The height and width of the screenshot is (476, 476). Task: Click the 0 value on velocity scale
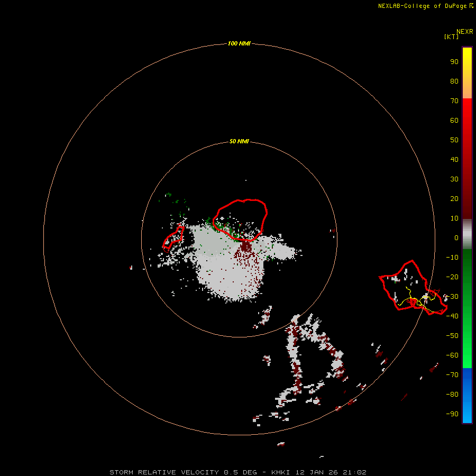click(x=456, y=238)
